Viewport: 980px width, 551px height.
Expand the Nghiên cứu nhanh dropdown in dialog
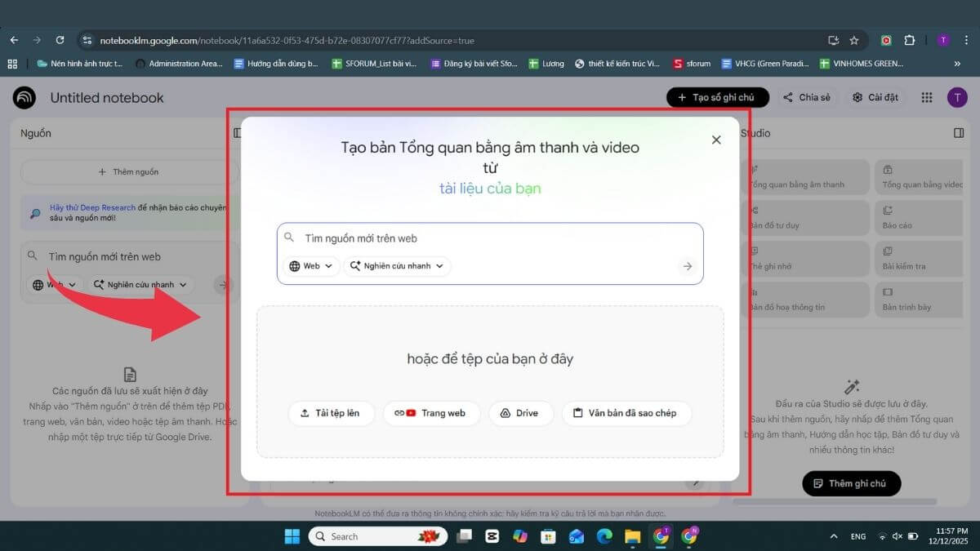[x=398, y=265]
